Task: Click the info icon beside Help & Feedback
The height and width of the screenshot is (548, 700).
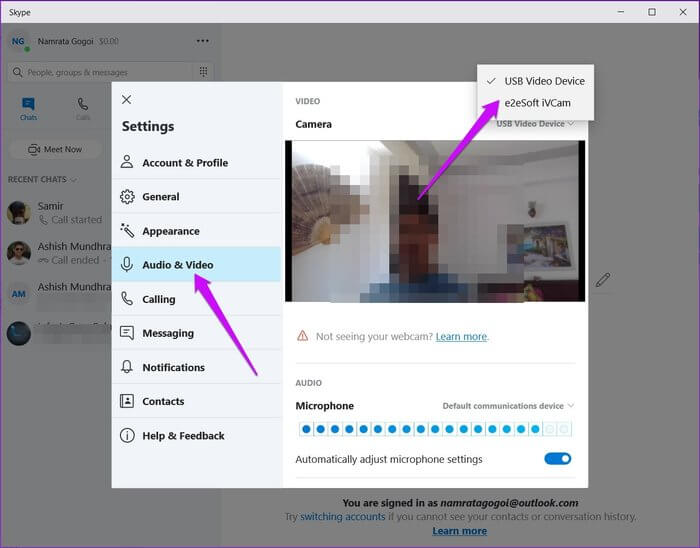Action: coord(127,435)
